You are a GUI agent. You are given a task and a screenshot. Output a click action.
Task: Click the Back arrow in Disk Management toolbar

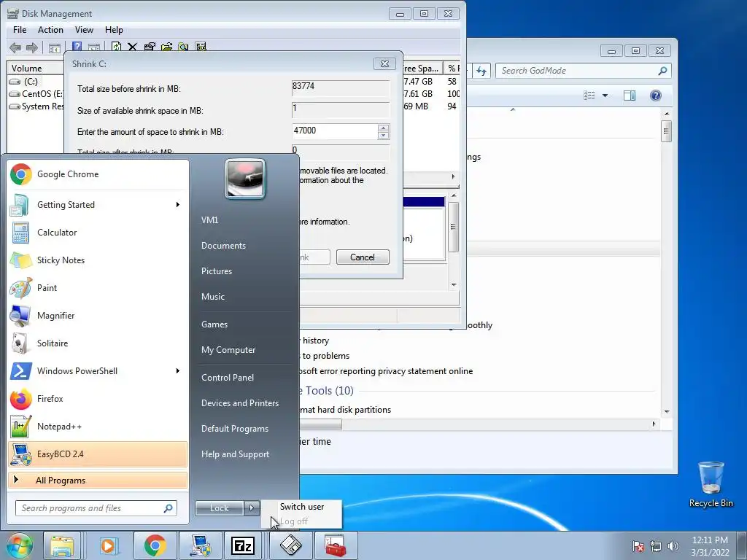pos(15,47)
